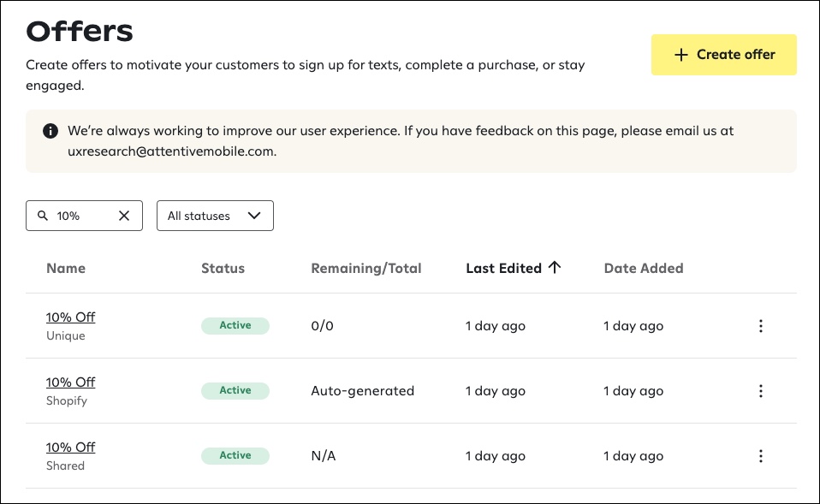Sort by the Date Added column header
This screenshot has width=820, height=504.
[644, 268]
